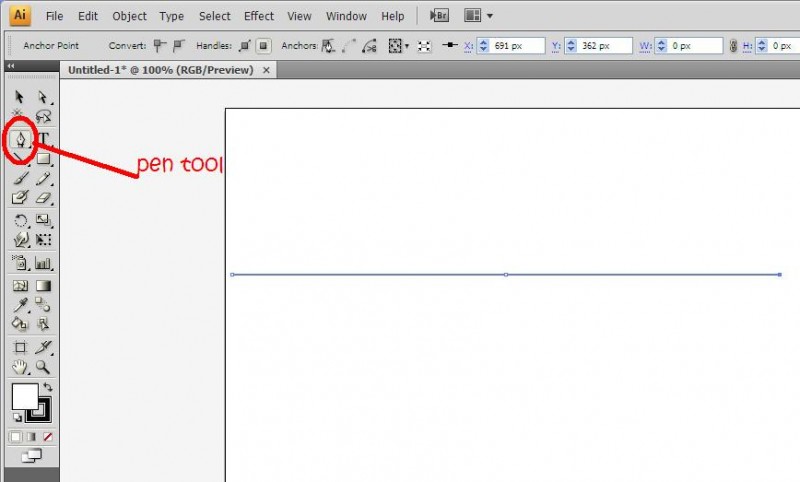
Task: Toggle the constrain width and height link
Action: coord(735,46)
